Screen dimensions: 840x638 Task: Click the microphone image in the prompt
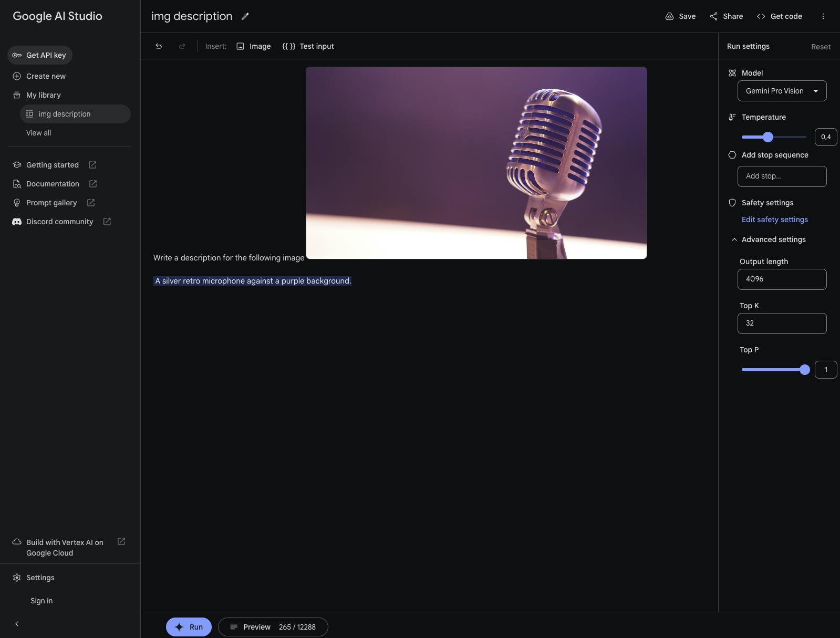(476, 163)
